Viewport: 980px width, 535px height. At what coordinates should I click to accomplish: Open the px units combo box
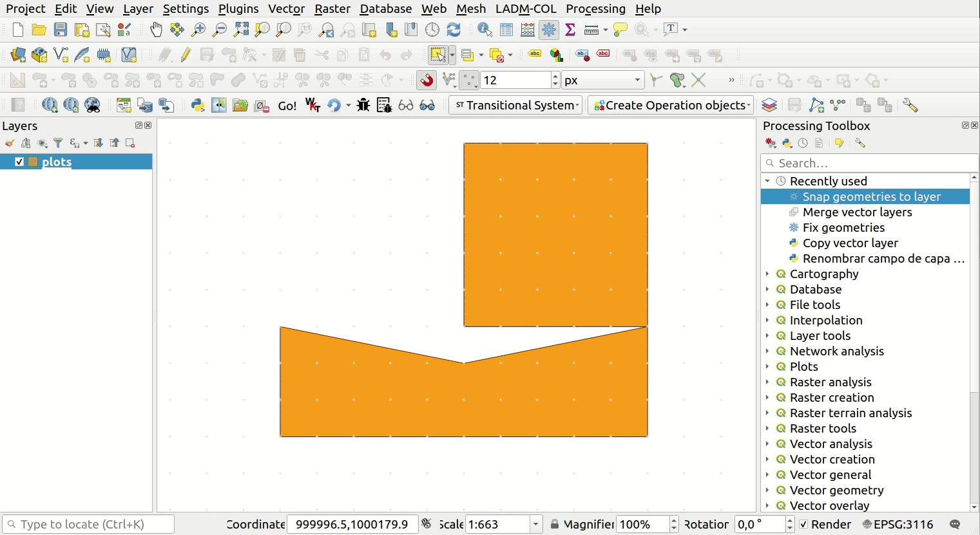pos(602,80)
